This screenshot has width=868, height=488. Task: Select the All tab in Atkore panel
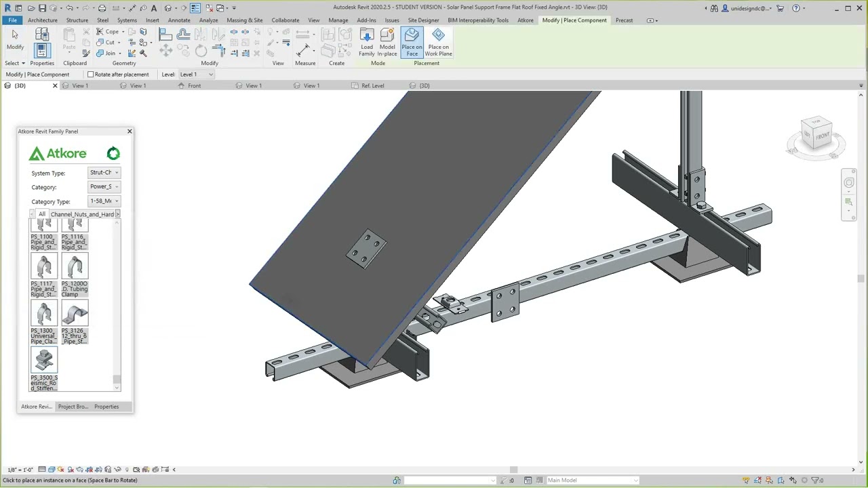[42, 214]
